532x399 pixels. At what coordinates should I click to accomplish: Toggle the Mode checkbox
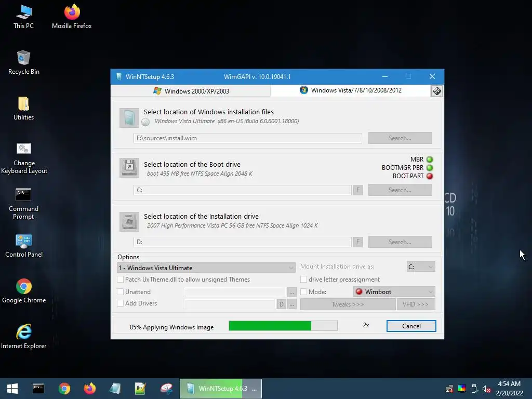(303, 292)
